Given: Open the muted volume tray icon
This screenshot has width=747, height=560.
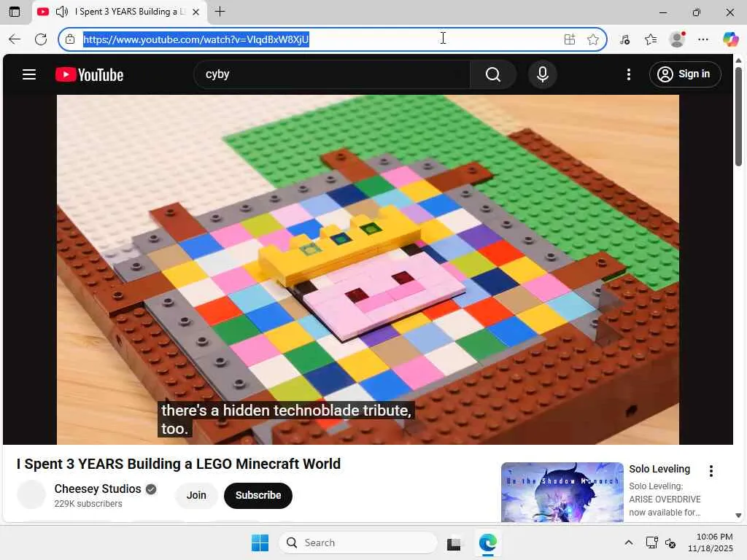Looking at the screenshot, I should (670, 542).
